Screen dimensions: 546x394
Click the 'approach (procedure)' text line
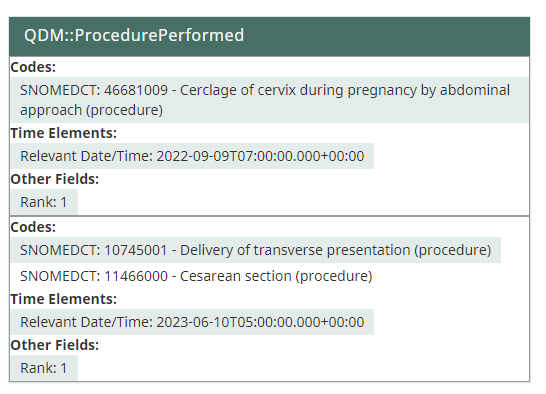[x=91, y=110]
